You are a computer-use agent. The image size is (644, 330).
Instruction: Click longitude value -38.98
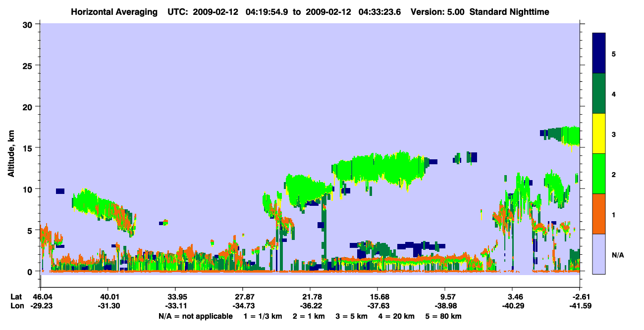(x=445, y=306)
